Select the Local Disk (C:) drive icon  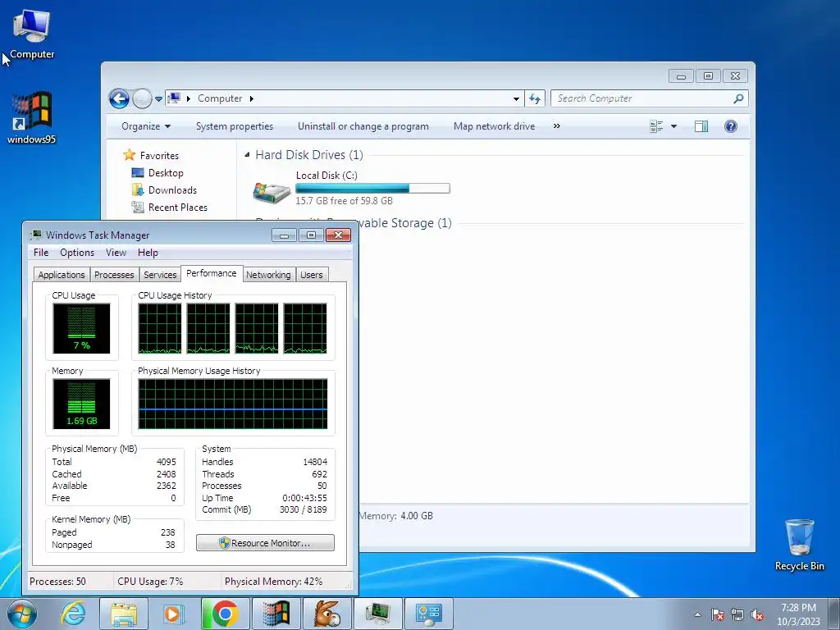272,193
